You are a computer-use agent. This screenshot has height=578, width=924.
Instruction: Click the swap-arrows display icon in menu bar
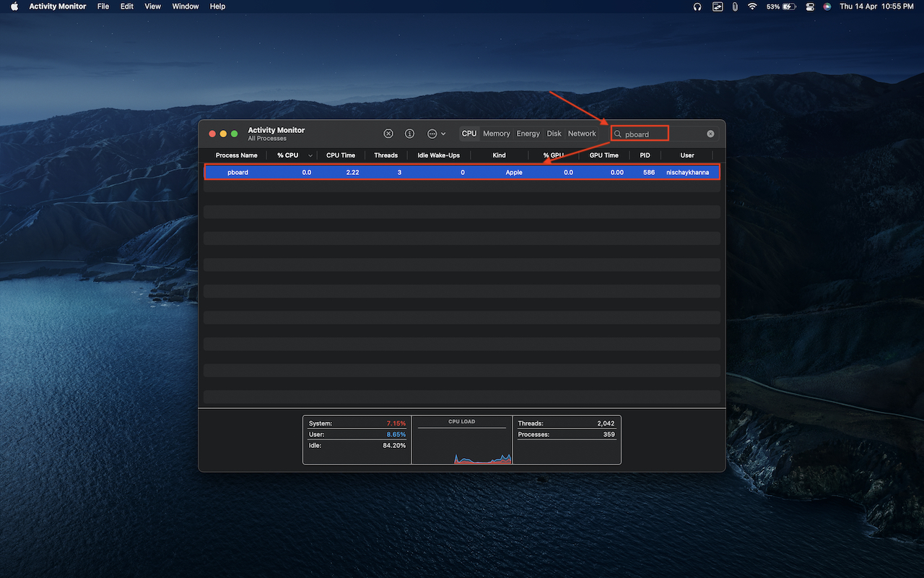(x=718, y=7)
